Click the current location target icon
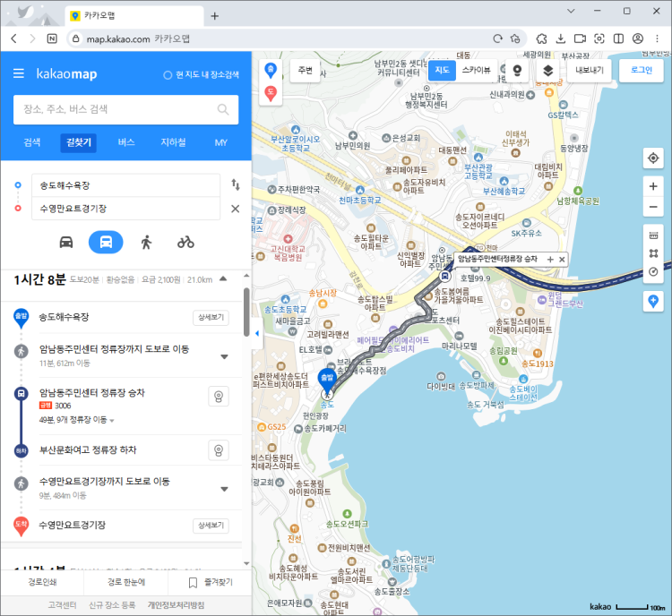The height and width of the screenshot is (616, 672). (x=653, y=158)
